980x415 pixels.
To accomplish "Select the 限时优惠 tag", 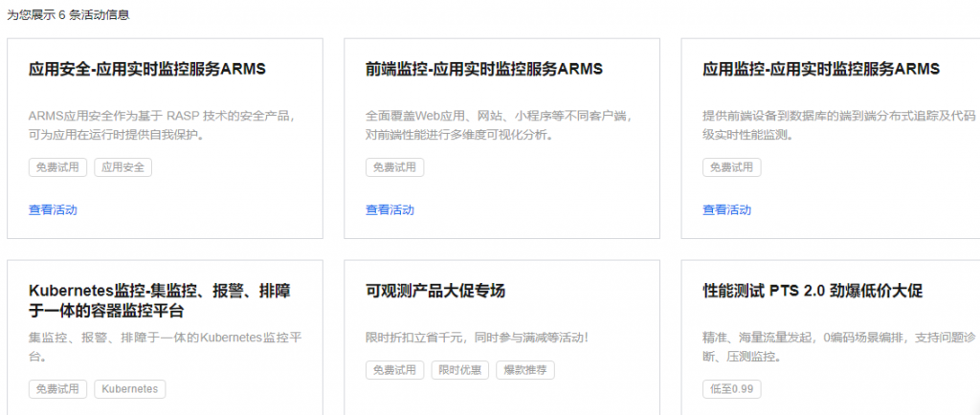I will click(x=460, y=370).
